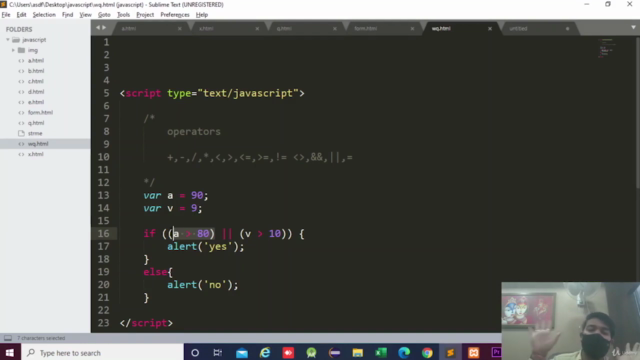640x360 pixels.
Task: Click the editor vertical scrollbar
Action: coord(638,112)
